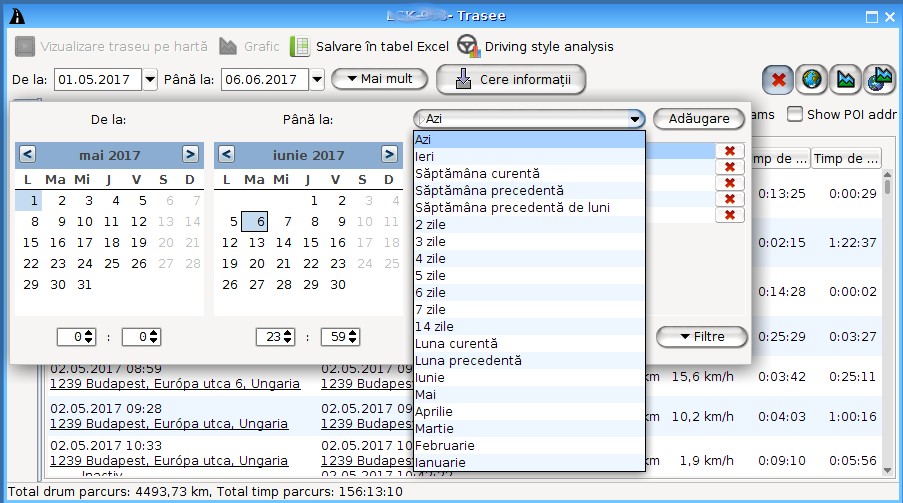Enable the Show POI addr checkbox
The width and height of the screenshot is (903, 503).
click(x=795, y=114)
